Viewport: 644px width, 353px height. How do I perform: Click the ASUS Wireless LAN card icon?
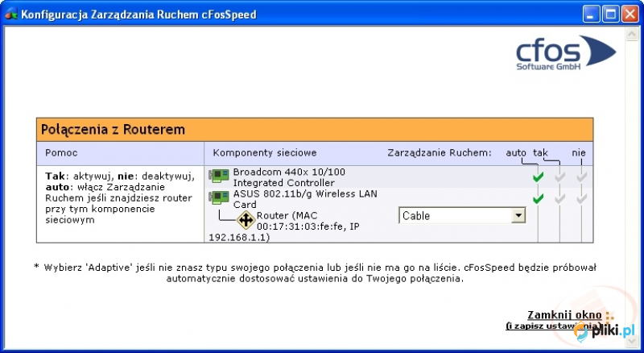click(x=219, y=198)
